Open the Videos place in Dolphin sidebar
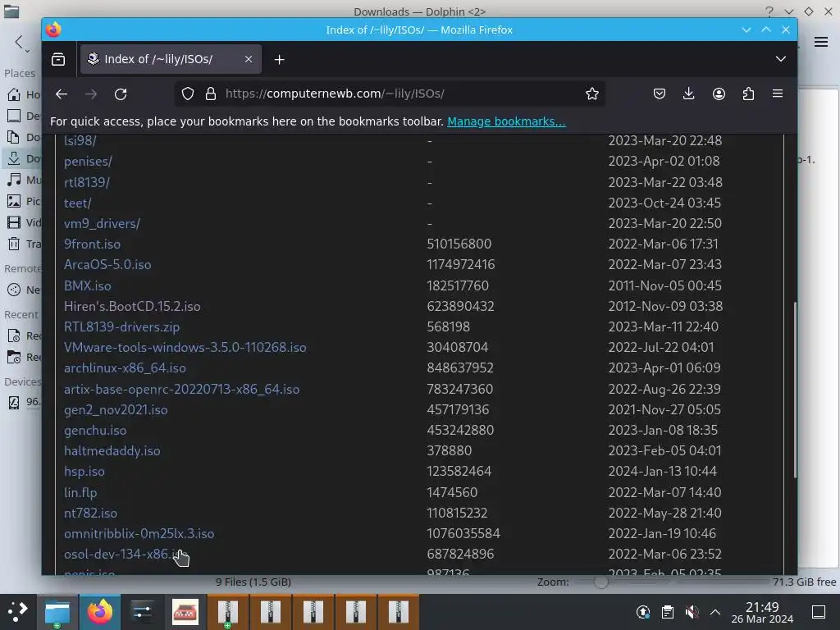Viewport: 840px width, 630px height. pos(23,222)
